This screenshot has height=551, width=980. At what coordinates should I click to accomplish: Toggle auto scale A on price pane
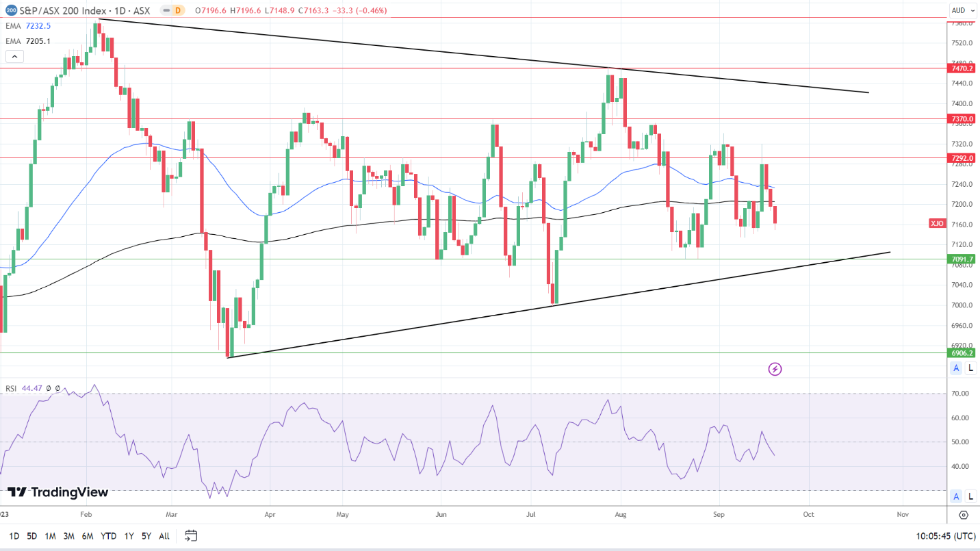coord(957,368)
